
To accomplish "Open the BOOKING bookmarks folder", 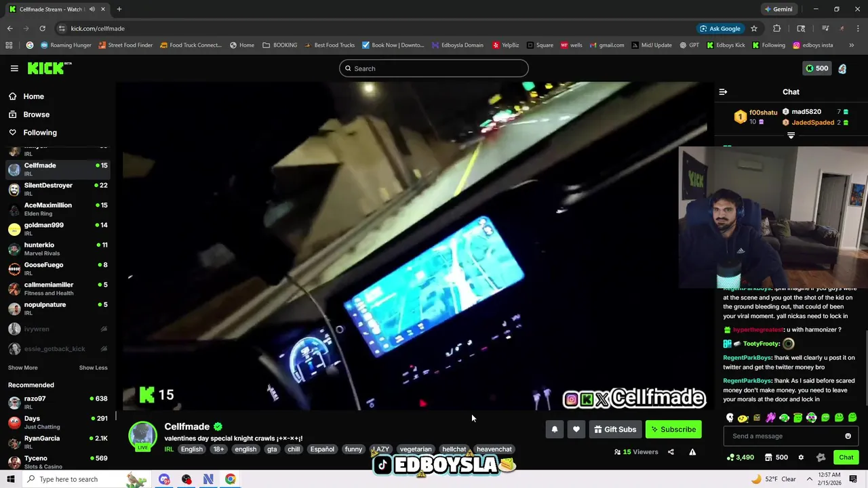I will pos(280,45).
